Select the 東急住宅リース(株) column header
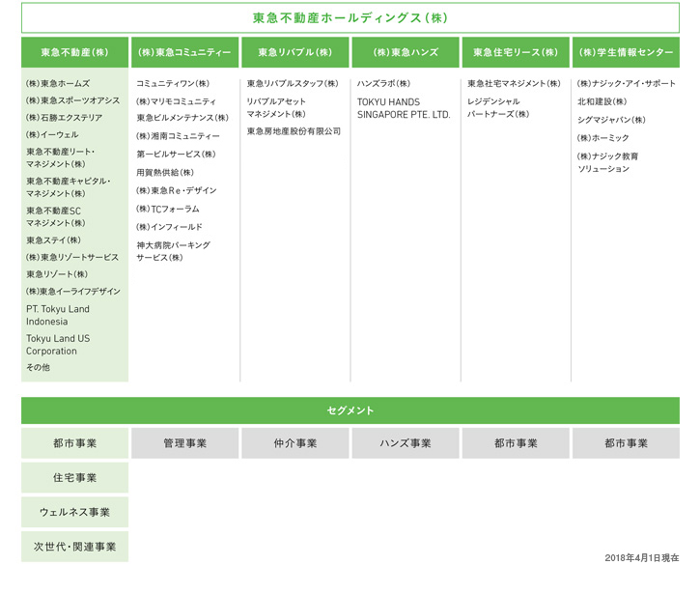The height and width of the screenshot is (593, 700). coord(516,52)
